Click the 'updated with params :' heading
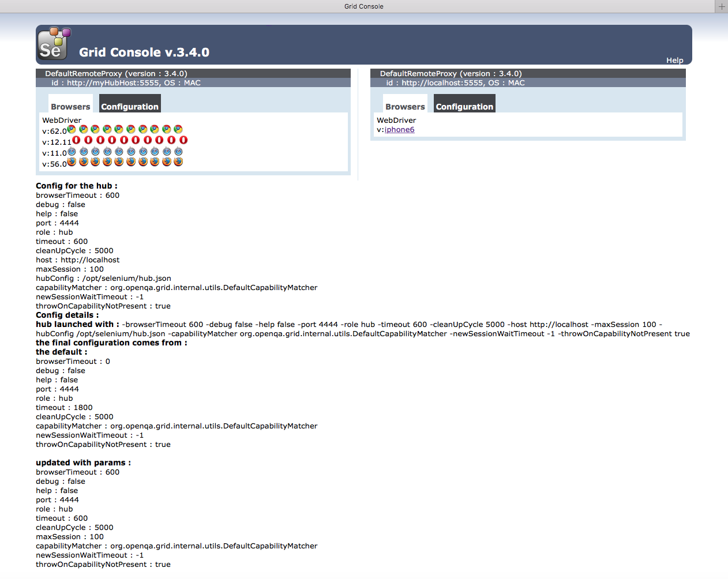The height and width of the screenshot is (579, 728). click(x=83, y=463)
